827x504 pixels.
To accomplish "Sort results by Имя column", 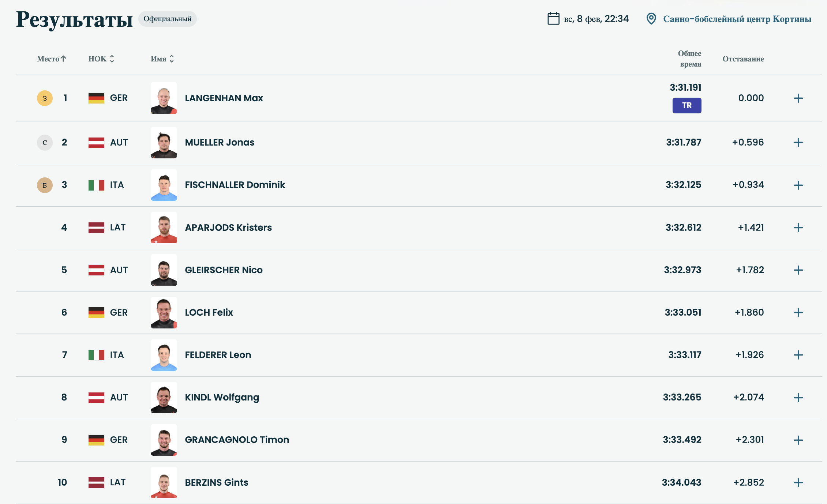I will click(162, 59).
